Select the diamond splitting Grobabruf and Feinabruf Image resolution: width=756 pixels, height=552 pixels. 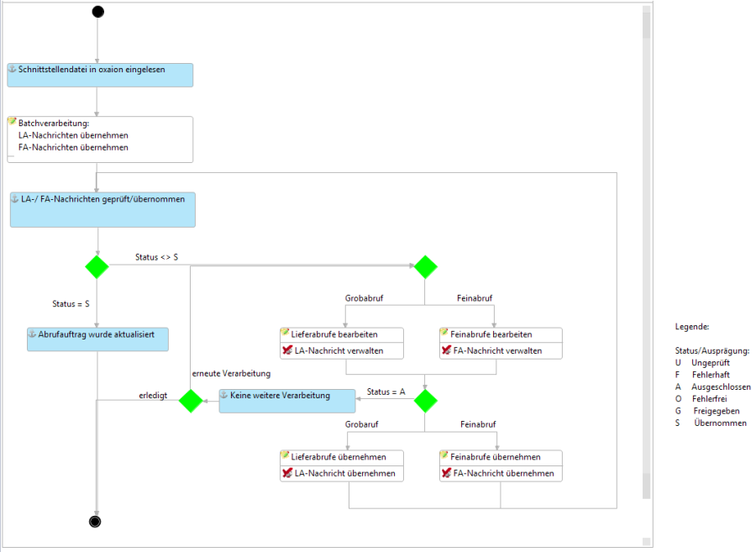(425, 267)
